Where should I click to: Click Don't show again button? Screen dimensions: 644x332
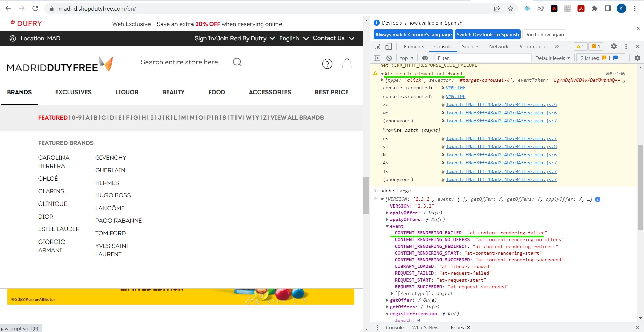point(544,35)
